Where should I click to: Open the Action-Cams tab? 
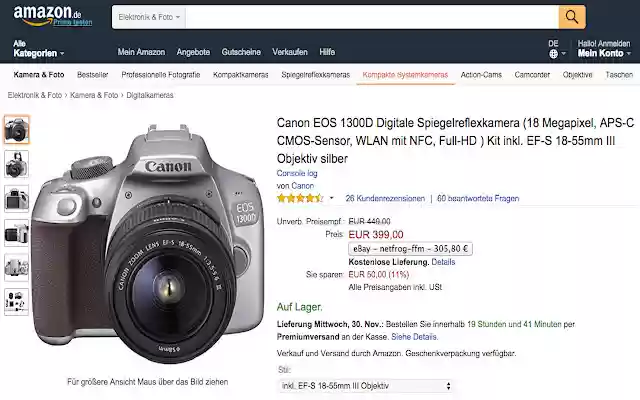tap(481, 75)
